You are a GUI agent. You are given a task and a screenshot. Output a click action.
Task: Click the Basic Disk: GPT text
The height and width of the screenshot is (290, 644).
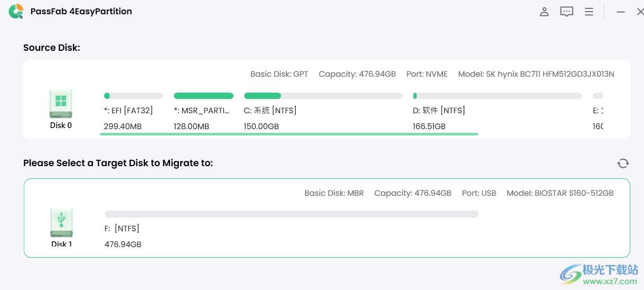pyautogui.click(x=279, y=74)
